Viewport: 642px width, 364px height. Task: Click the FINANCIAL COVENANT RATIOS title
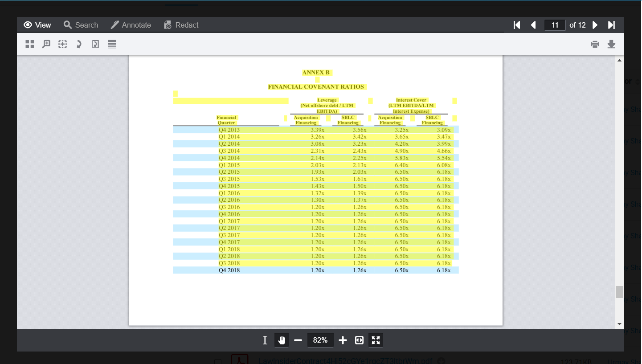point(316,86)
